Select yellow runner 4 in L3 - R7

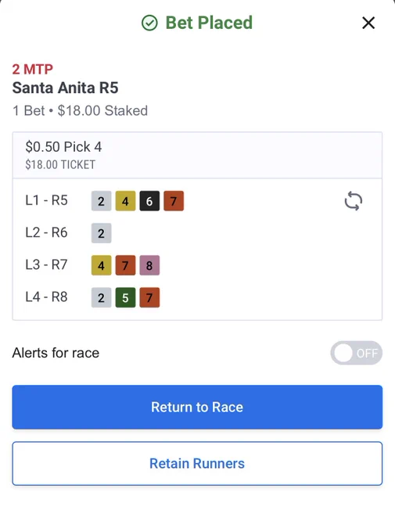click(x=101, y=265)
